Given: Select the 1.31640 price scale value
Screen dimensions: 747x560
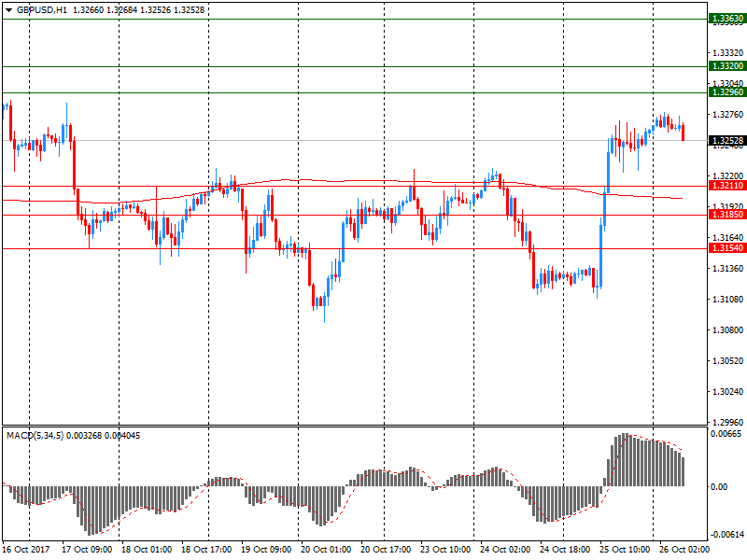Looking at the screenshot, I should 728,238.
